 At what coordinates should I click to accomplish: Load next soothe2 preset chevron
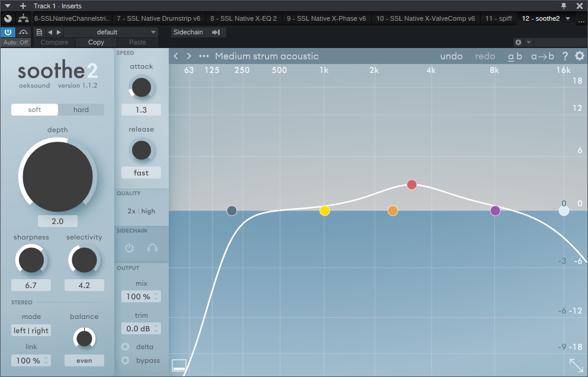(x=189, y=56)
